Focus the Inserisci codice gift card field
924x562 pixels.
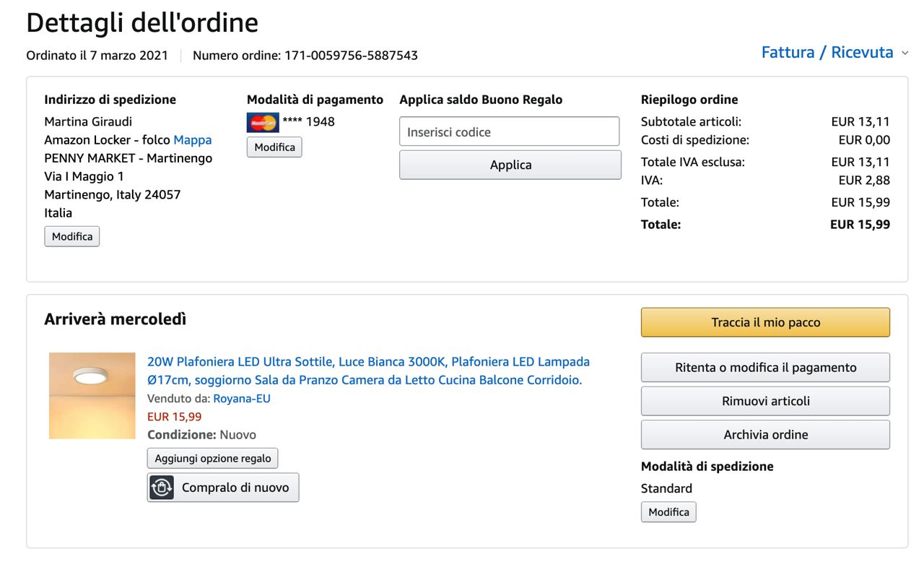click(510, 132)
